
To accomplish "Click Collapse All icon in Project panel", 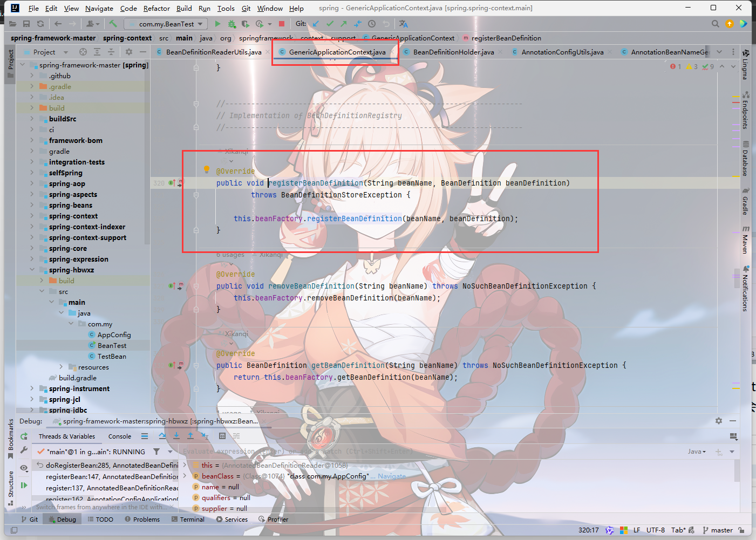I will pyautogui.click(x=111, y=52).
